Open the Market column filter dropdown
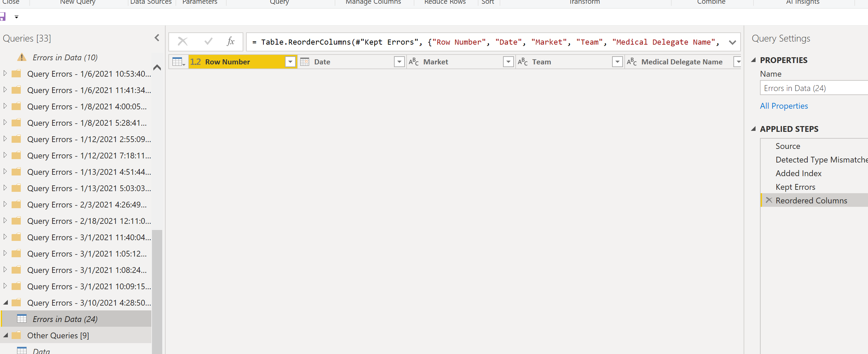The image size is (868, 354). (x=508, y=62)
